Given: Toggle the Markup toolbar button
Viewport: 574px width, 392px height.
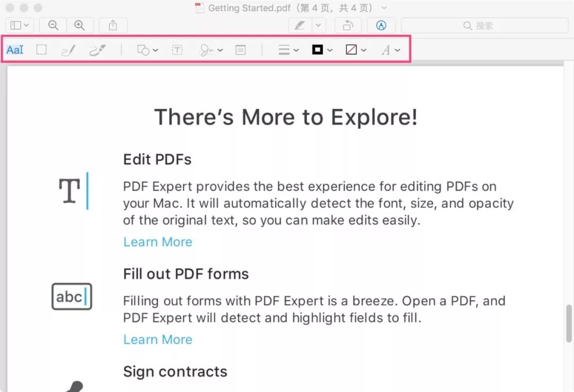Looking at the screenshot, I should tap(381, 25).
